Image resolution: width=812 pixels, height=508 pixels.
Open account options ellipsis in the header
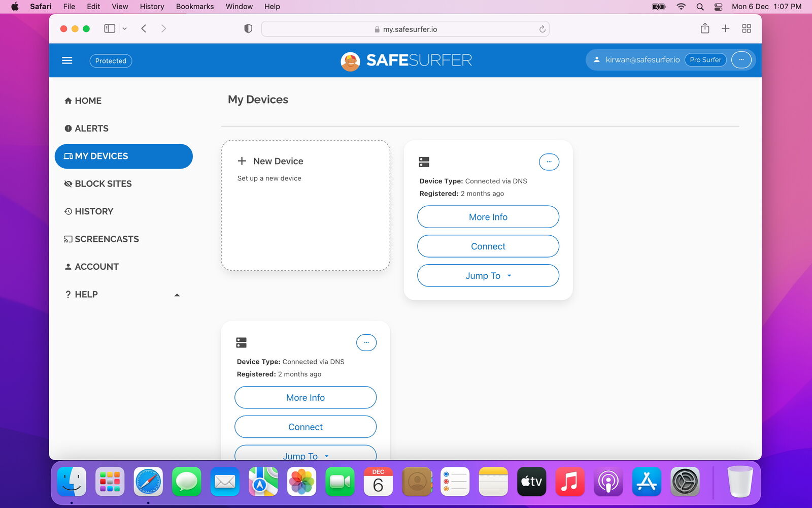(x=741, y=60)
